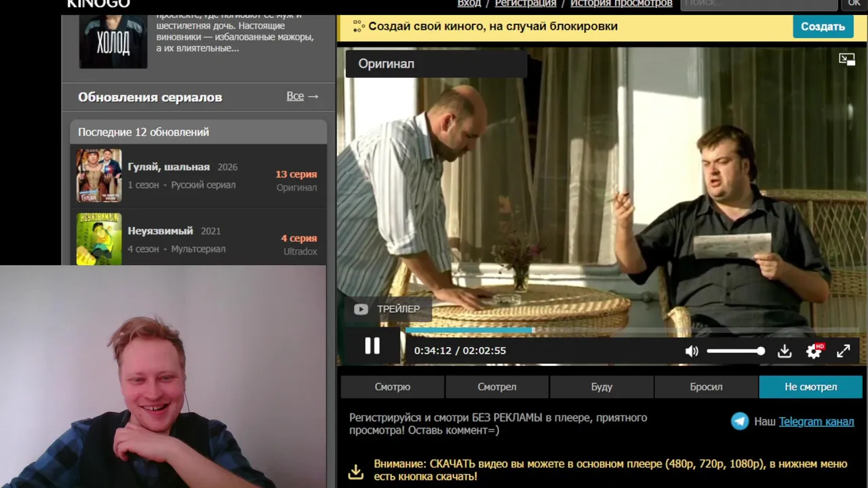Select the Смотрел status tab
The image size is (868, 488).
pos(497,387)
